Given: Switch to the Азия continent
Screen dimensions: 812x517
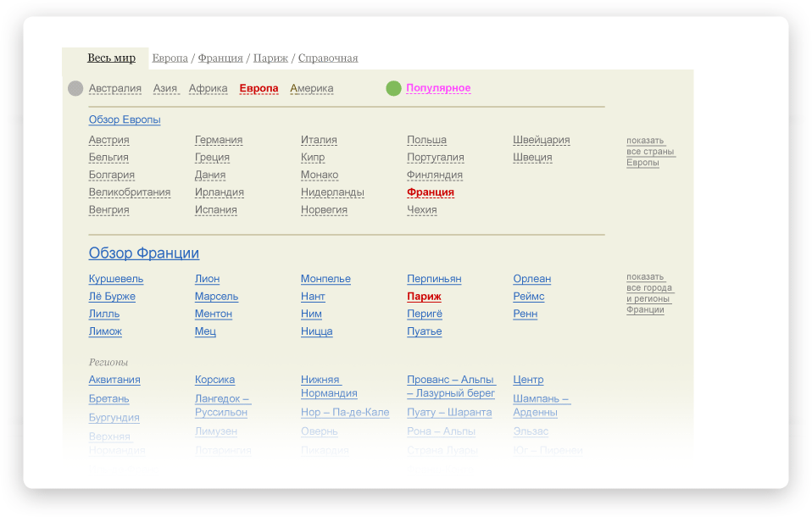Looking at the screenshot, I should pos(165,88).
